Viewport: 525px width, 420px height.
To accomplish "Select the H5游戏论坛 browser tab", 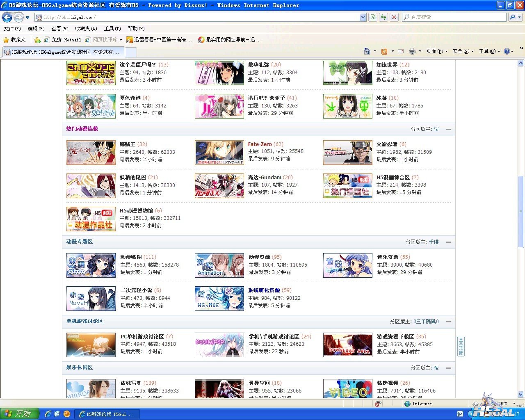I will (63, 52).
